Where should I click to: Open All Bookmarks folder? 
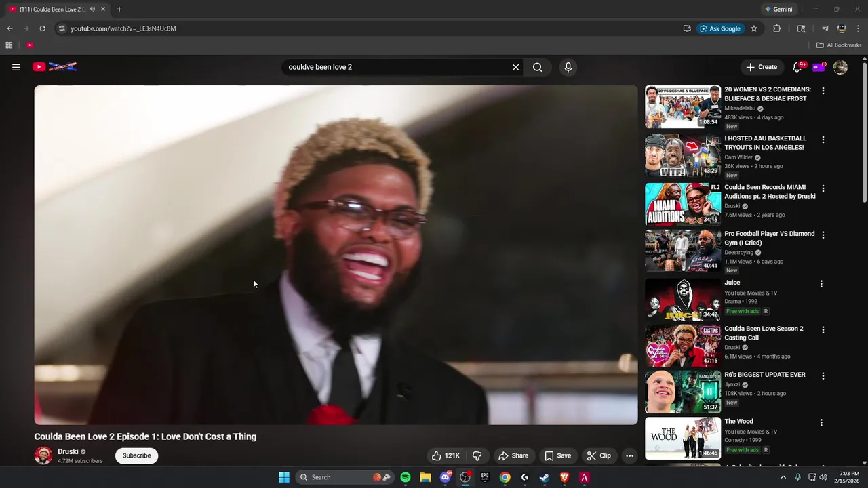coord(839,45)
